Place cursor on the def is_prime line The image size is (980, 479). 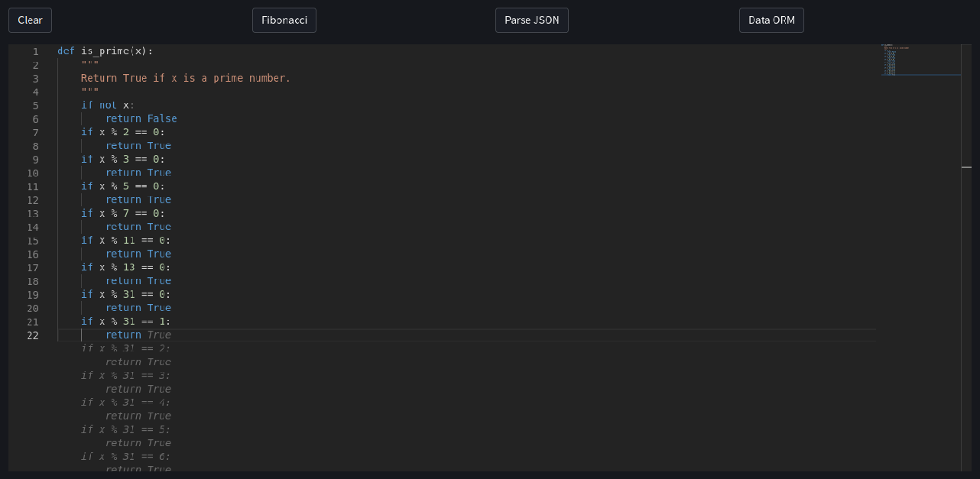[x=103, y=50]
